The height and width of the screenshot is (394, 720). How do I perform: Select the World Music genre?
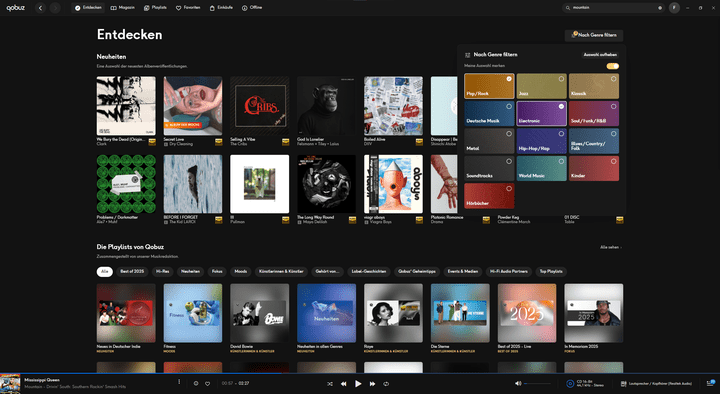pos(541,168)
